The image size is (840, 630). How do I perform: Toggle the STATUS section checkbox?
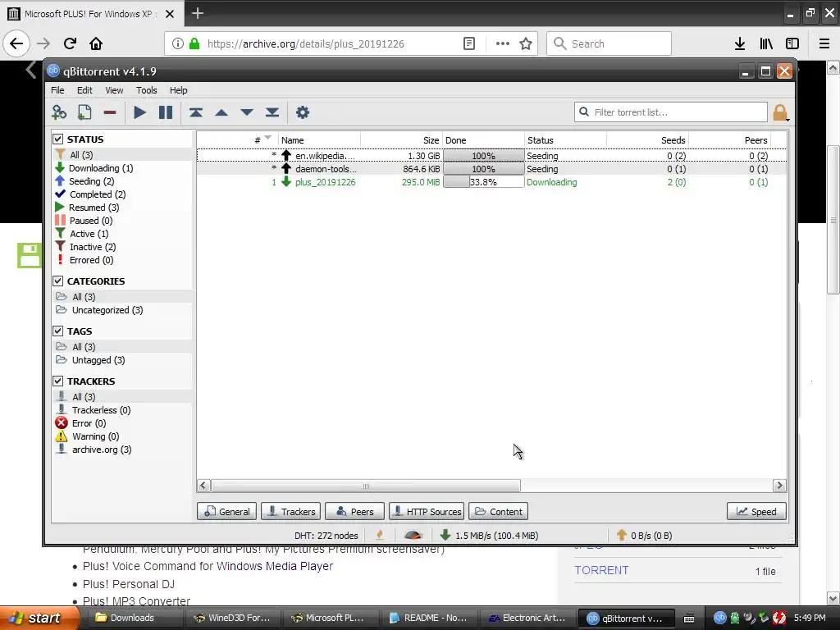click(58, 139)
